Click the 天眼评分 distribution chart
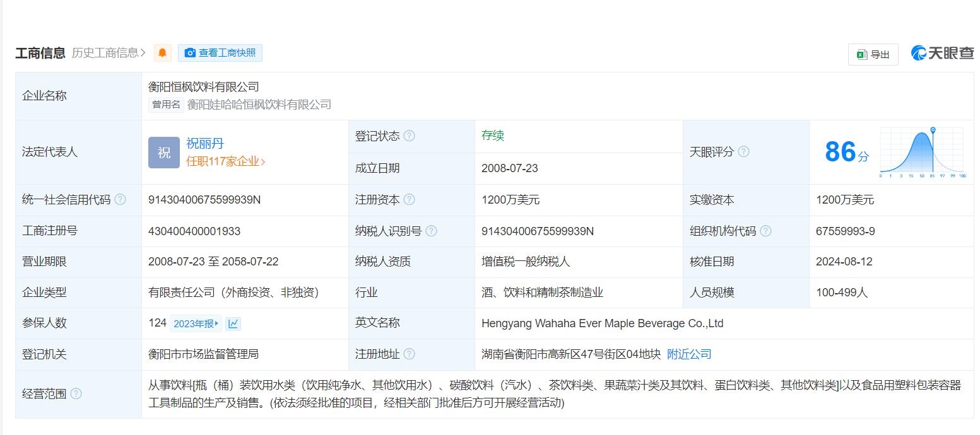Image resolution: width=980 pixels, height=435 pixels. click(921, 152)
